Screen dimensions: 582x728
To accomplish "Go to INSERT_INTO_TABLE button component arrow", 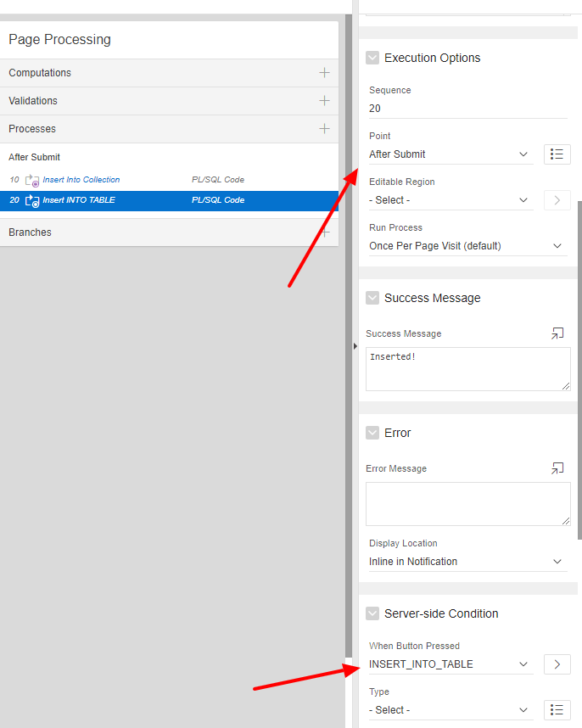I will click(557, 664).
